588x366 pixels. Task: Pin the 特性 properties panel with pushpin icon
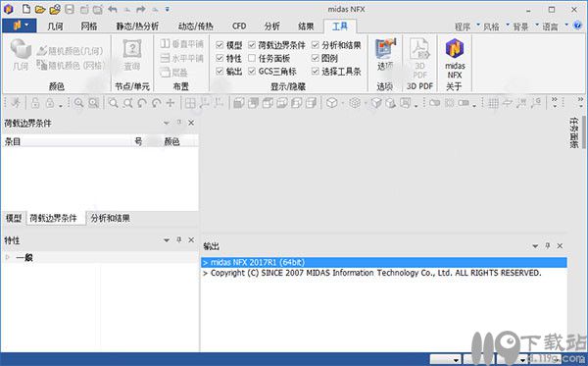pyautogui.click(x=179, y=239)
